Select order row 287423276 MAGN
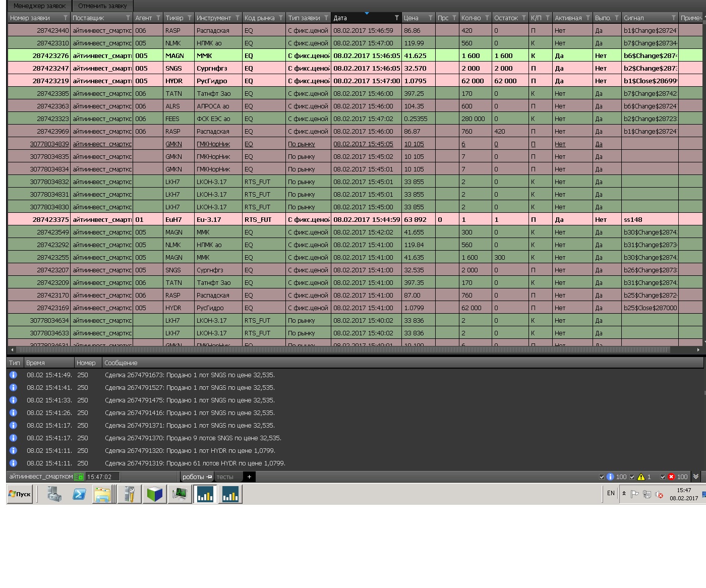This screenshot has width=706, height=588. click(356, 55)
